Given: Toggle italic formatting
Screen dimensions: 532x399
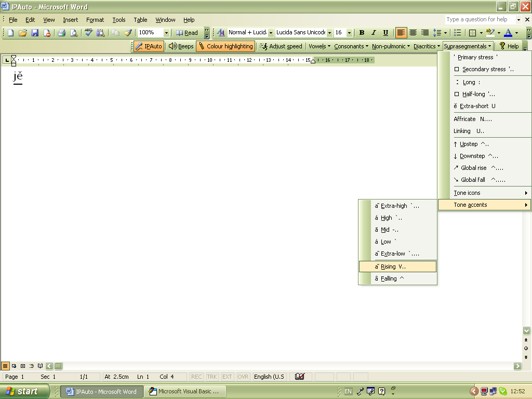Looking at the screenshot, I should [374, 32].
